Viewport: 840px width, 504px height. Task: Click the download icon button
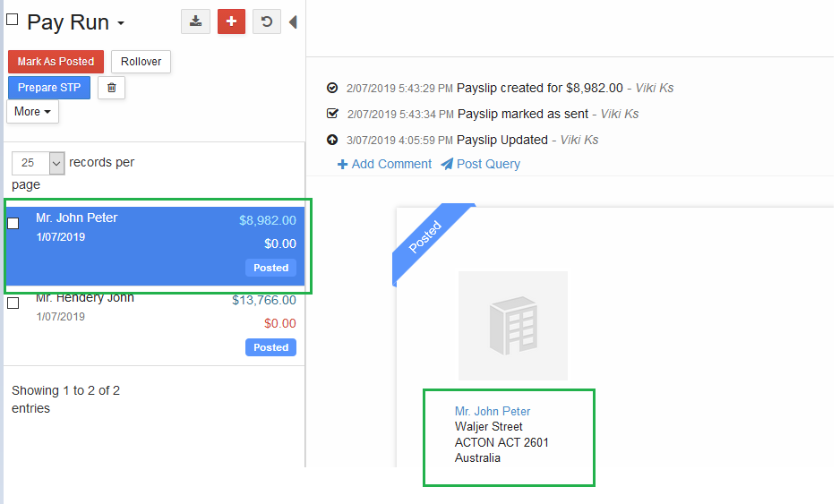coord(195,21)
